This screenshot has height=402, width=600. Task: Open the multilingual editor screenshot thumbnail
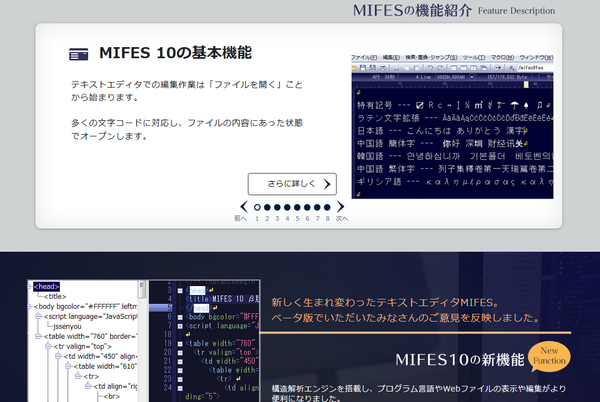point(452,127)
